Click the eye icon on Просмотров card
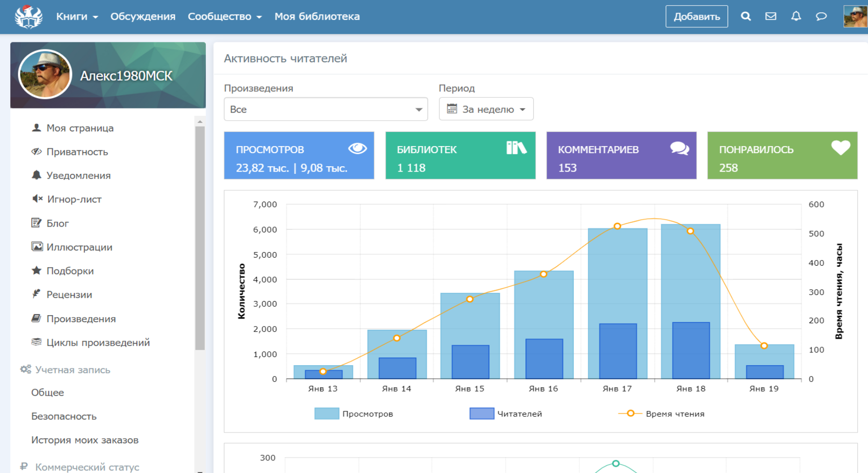This screenshot has height=473, width=868. pyautogui.click(x=357, y=149)
